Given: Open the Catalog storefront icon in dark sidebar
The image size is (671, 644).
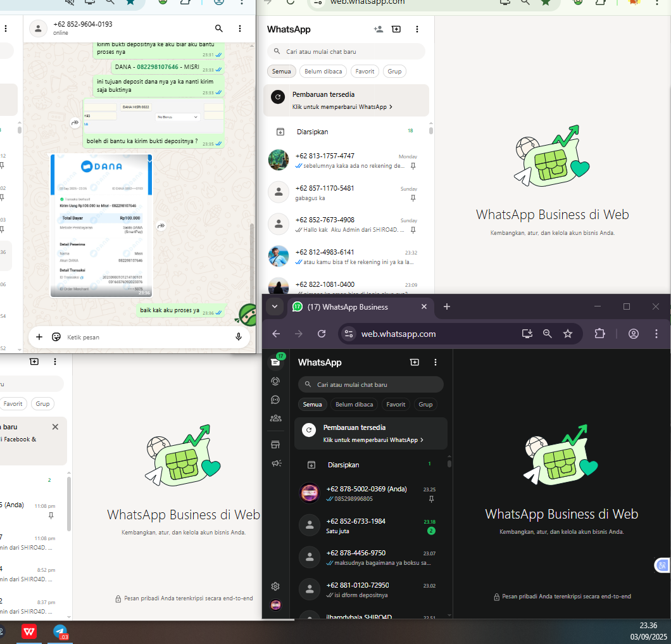Looking at the screenshot, I should point(275,445).
